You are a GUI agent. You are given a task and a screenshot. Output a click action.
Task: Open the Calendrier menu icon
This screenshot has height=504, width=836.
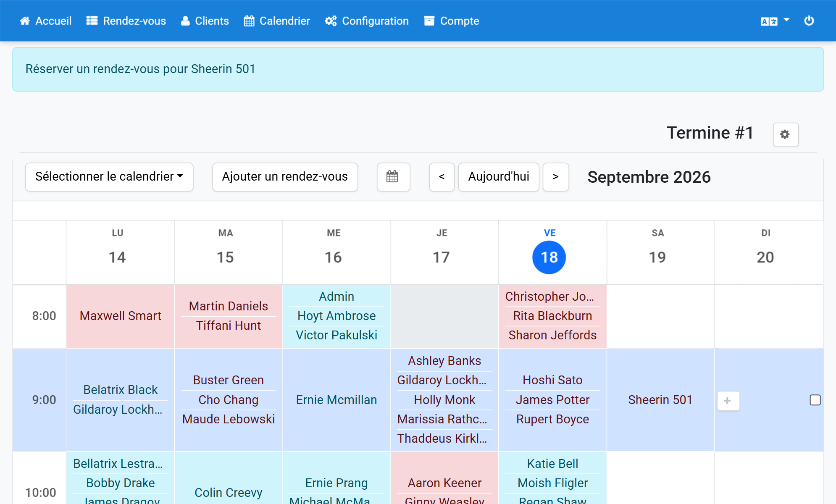click(x=249, y=21)
